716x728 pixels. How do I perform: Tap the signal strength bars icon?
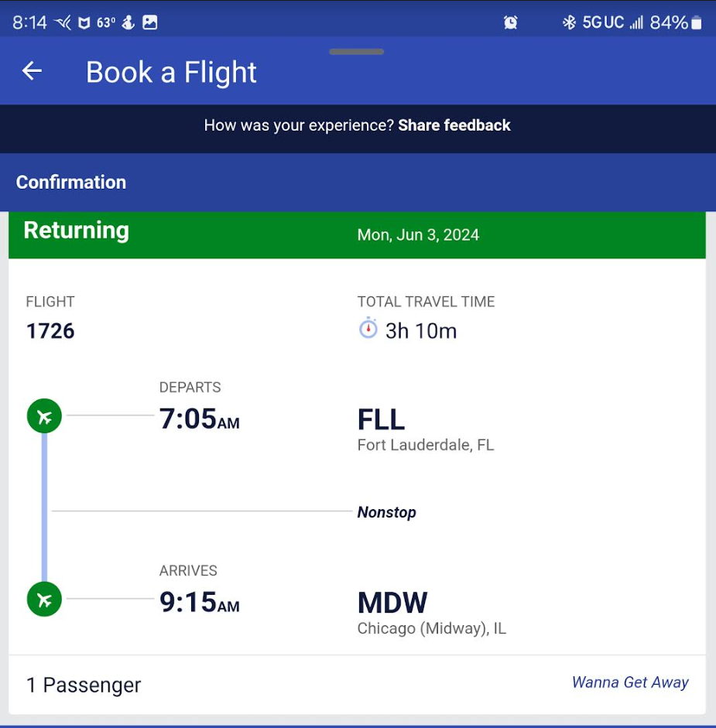[636, 22]
